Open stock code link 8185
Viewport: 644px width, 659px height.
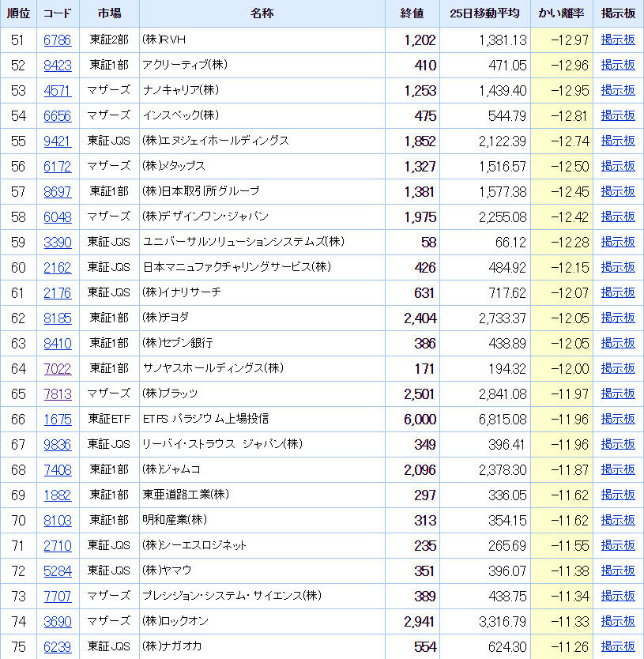tap(58, 318)
